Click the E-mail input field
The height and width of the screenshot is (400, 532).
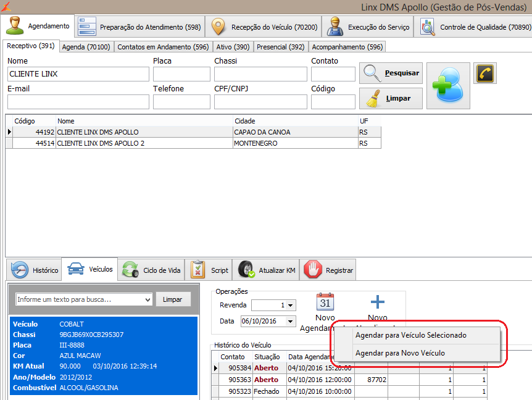[x=78, y=102]
